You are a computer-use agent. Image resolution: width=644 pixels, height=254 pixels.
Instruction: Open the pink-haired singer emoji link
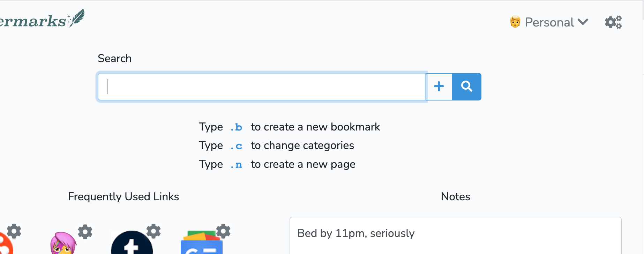[63, 244]
